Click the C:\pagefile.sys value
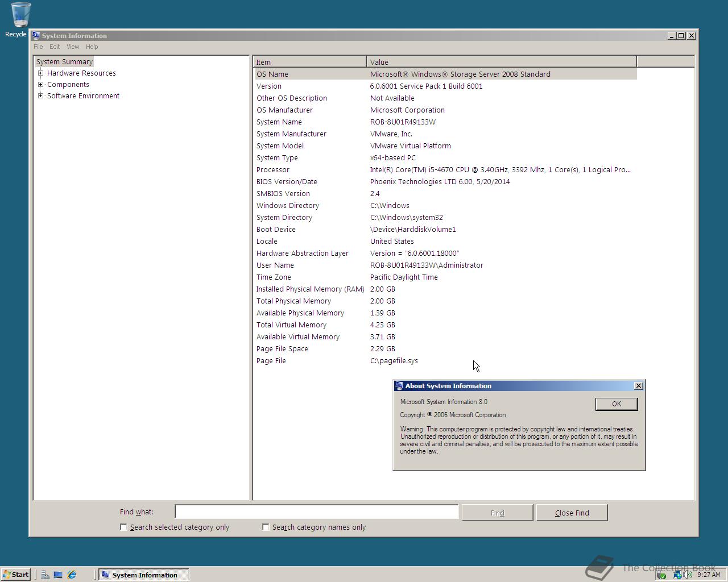Image resolution: width=728 pixels, height=582 pixels. [x=394, y=360]
